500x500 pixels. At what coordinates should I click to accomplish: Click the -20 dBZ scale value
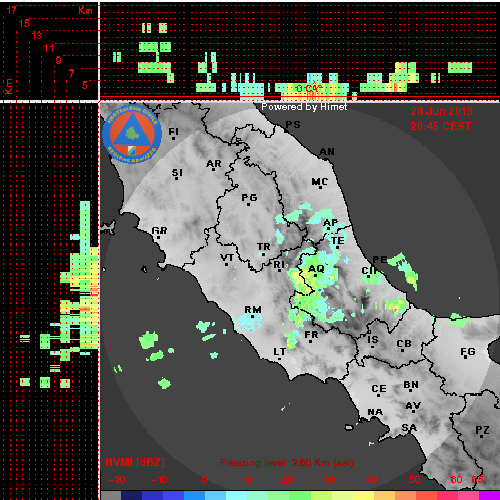coord(117,480)
